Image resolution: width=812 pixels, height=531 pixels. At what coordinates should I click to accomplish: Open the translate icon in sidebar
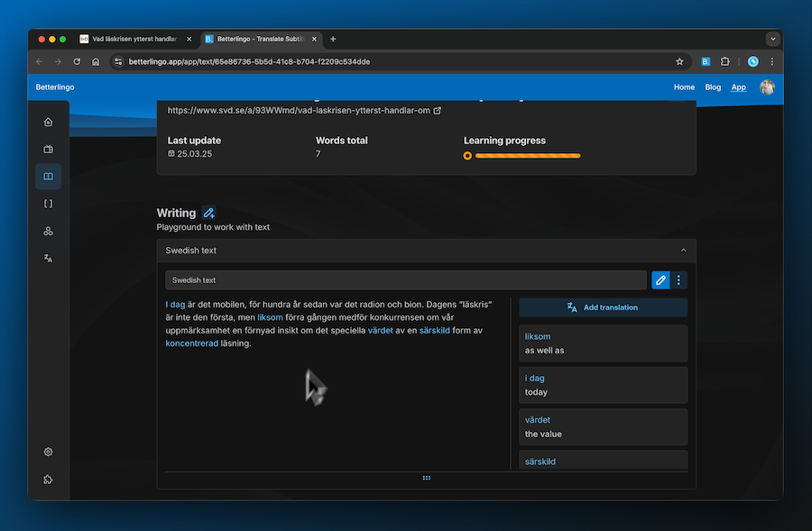click(x=48, y=258)
